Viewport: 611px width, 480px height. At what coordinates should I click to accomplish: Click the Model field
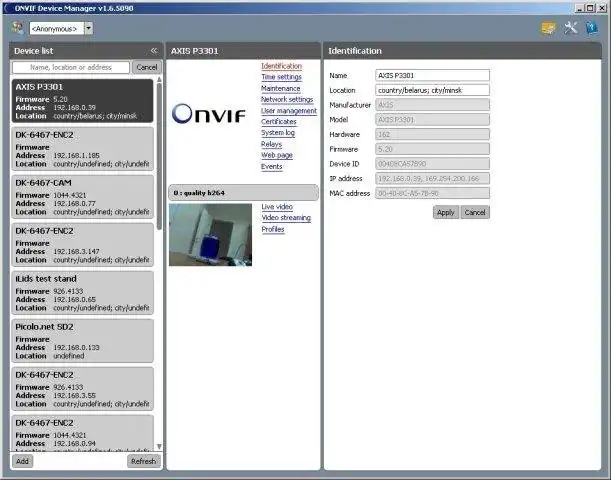point(432,120)
